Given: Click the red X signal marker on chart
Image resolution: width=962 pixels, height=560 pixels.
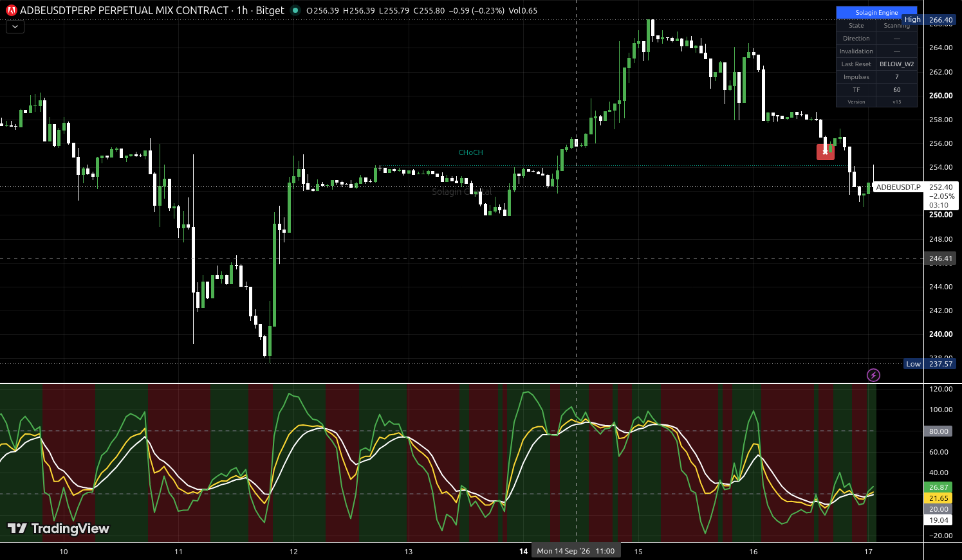Looking at the screenshot, I should (826, 152).
